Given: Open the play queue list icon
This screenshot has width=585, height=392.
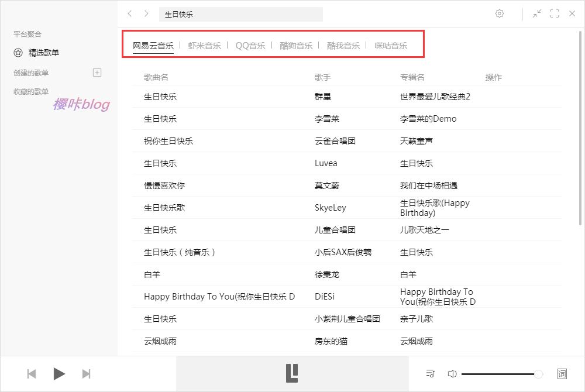Looking at the screenshot, I should 430,373.
